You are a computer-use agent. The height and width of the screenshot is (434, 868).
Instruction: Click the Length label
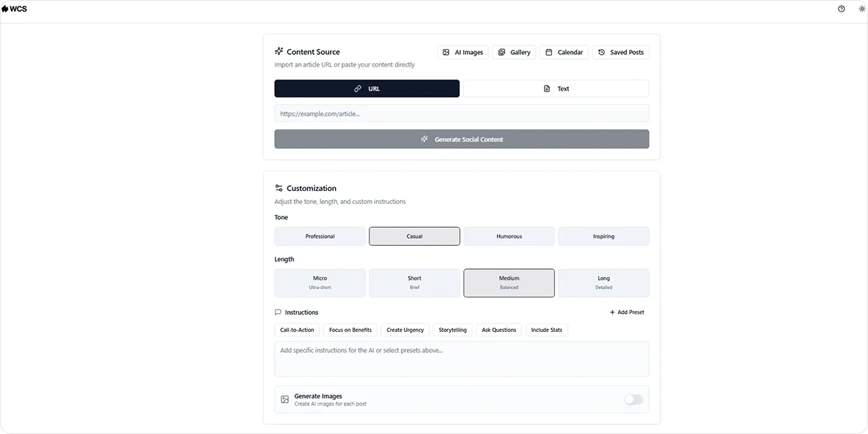pos(284,259)
